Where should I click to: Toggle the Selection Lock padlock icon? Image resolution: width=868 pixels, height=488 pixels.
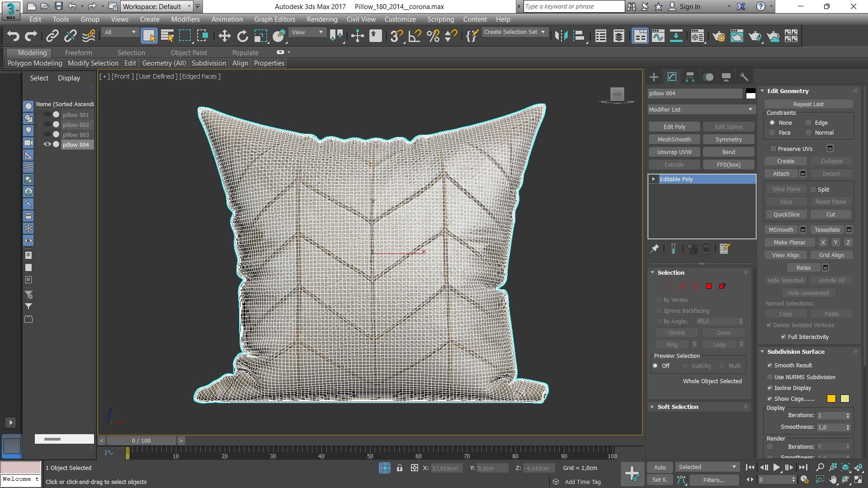coord(400,468)
